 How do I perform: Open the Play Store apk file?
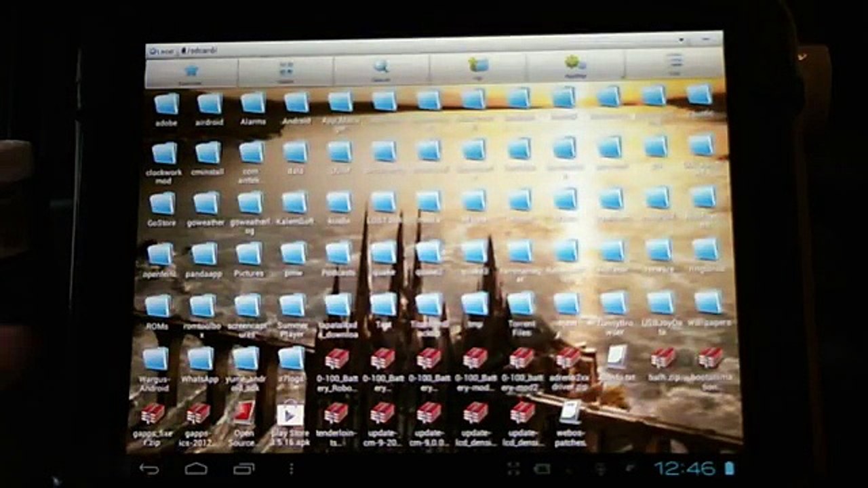pos(290,424)
